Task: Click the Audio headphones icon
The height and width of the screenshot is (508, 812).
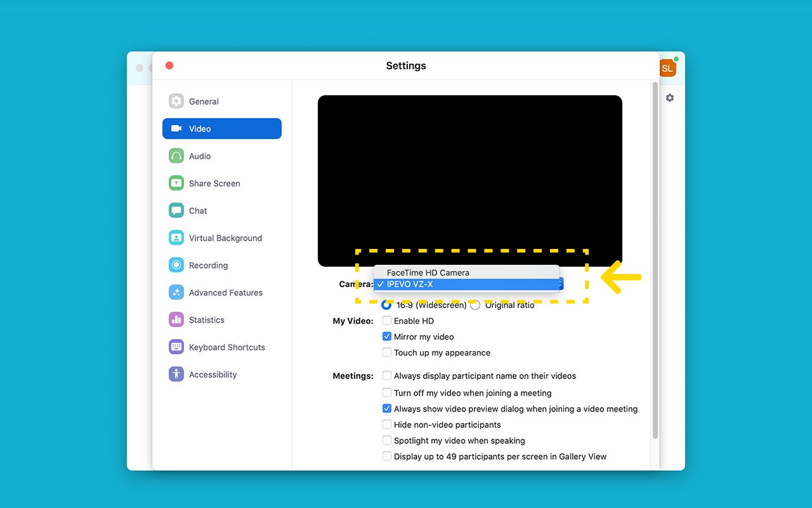Action: 176,156
